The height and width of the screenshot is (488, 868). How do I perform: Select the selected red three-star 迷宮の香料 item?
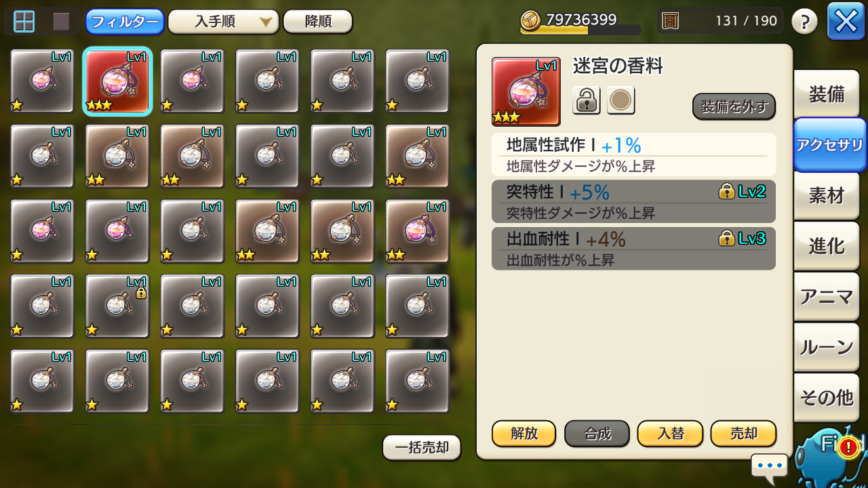[117, 81]
